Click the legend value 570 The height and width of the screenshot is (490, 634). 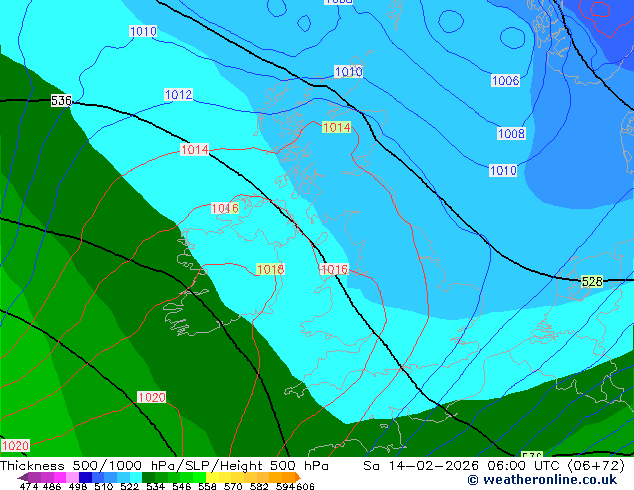point(233,486)
